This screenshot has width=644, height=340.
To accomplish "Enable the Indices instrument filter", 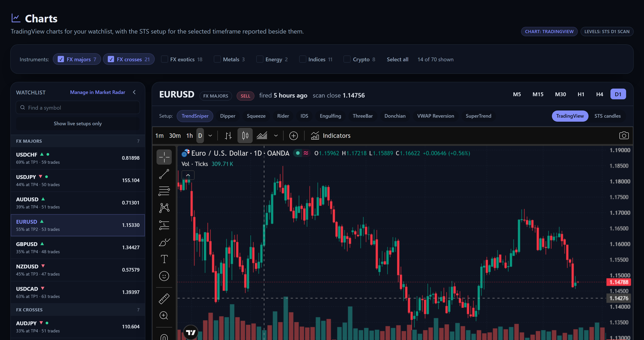I will click(316, 59).
